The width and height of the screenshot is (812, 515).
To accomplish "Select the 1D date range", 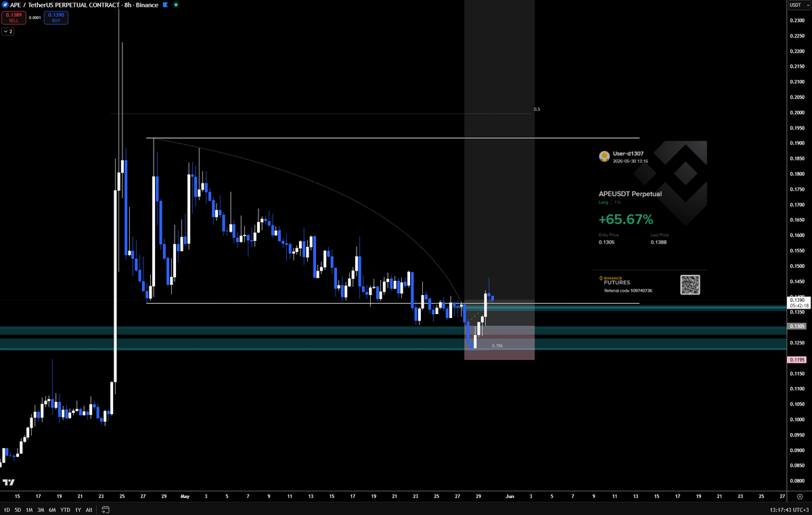I will click(7, 510).
